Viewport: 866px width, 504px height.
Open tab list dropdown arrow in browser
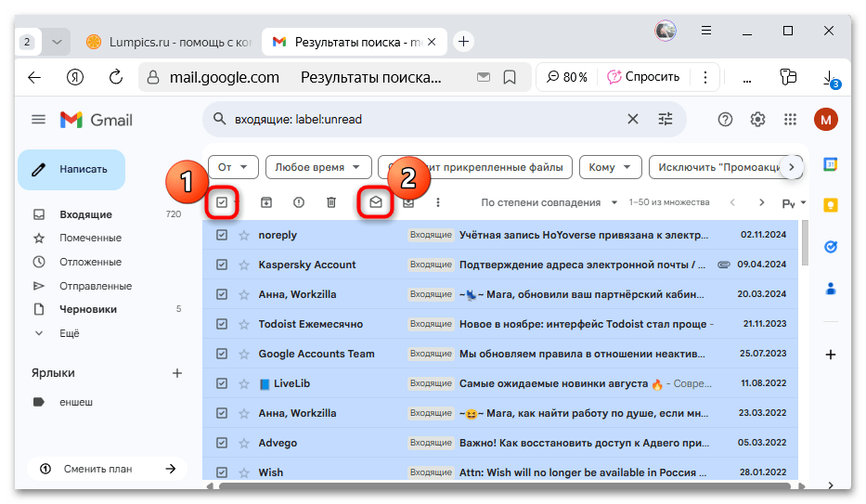[x=57, y=42]
